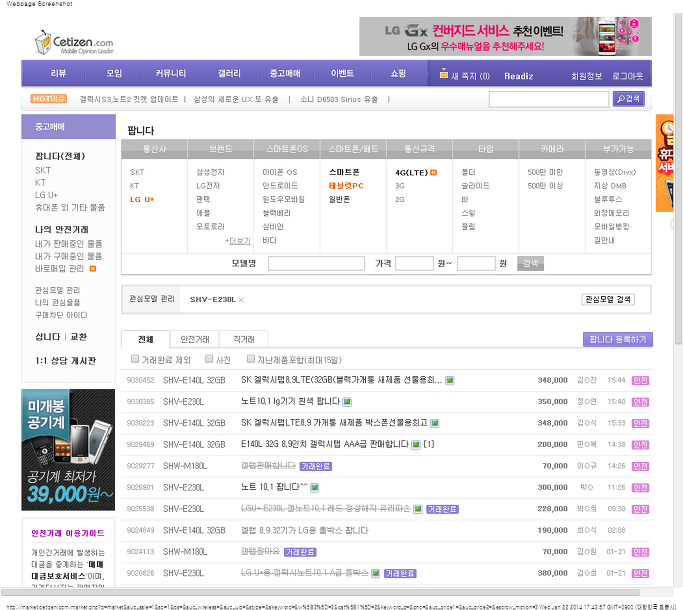Open photo icon on listing 9030385

pyautogui.click(x=347, y=402)
